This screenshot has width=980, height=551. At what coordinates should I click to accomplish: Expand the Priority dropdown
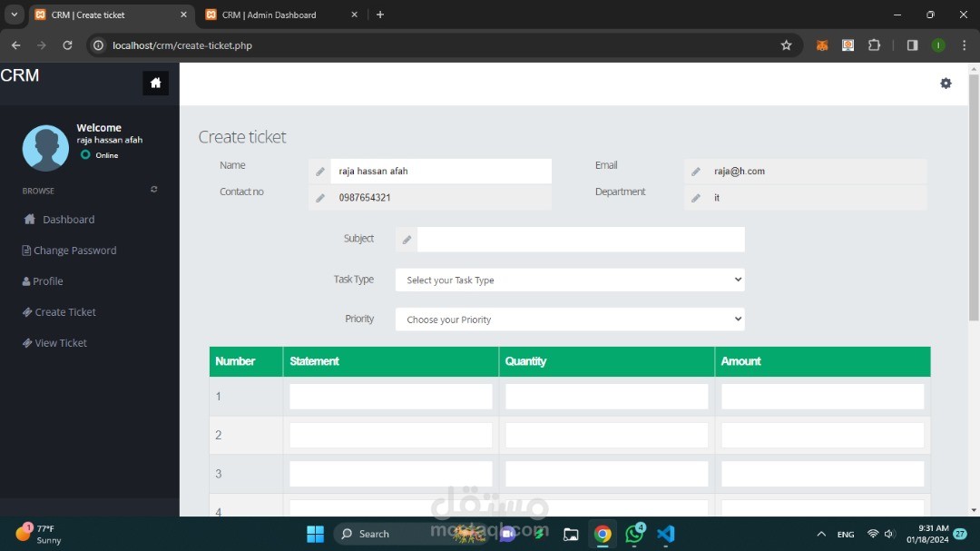[x=570, y=319]
